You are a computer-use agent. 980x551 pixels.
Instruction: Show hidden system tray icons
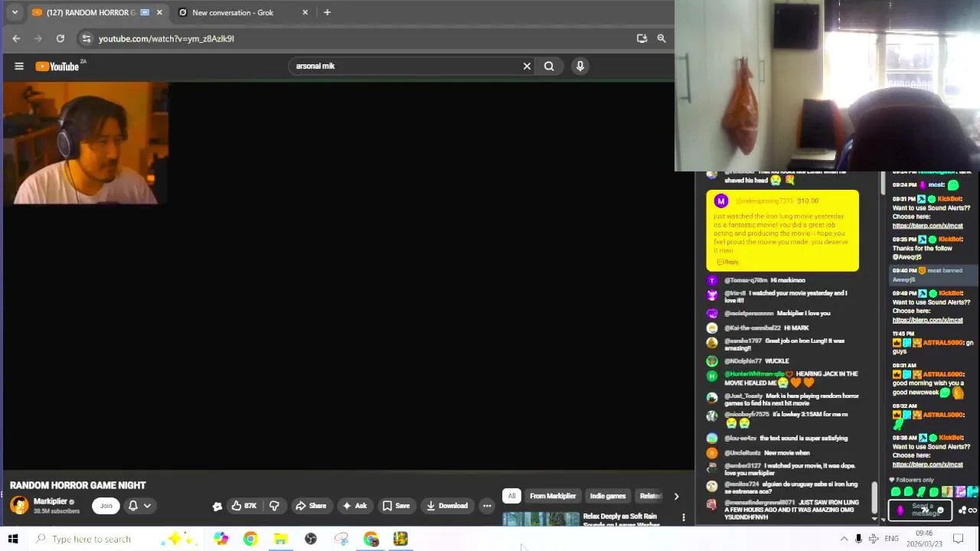click(844, 539)
